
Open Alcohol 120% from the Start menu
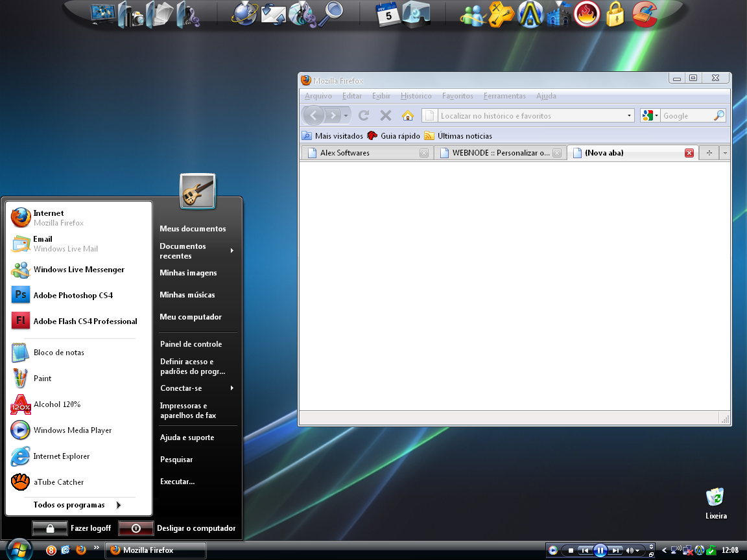tap(56, 404)
